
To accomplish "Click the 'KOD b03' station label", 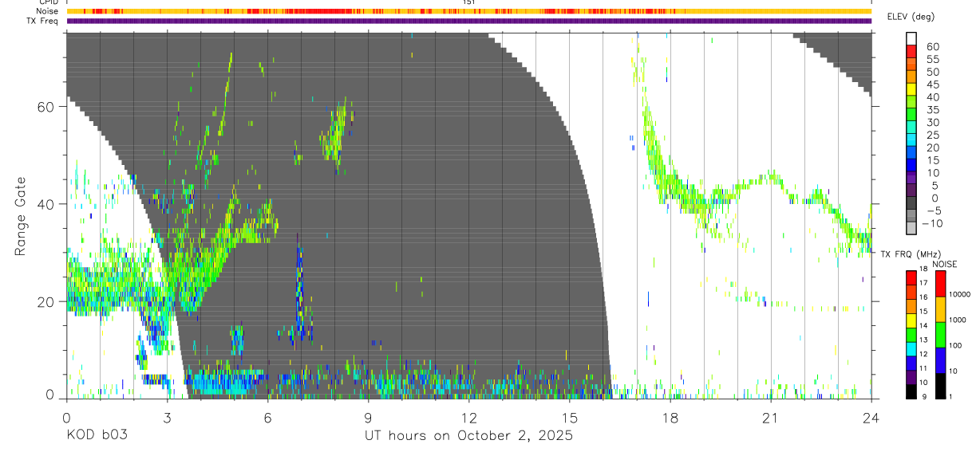I will [x=96, y=436].
